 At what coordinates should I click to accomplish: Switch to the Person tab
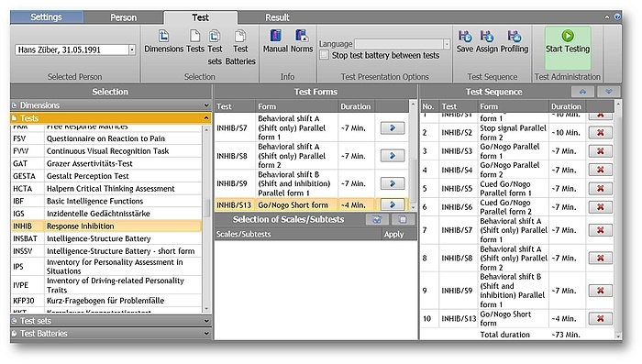click(123, 17)
